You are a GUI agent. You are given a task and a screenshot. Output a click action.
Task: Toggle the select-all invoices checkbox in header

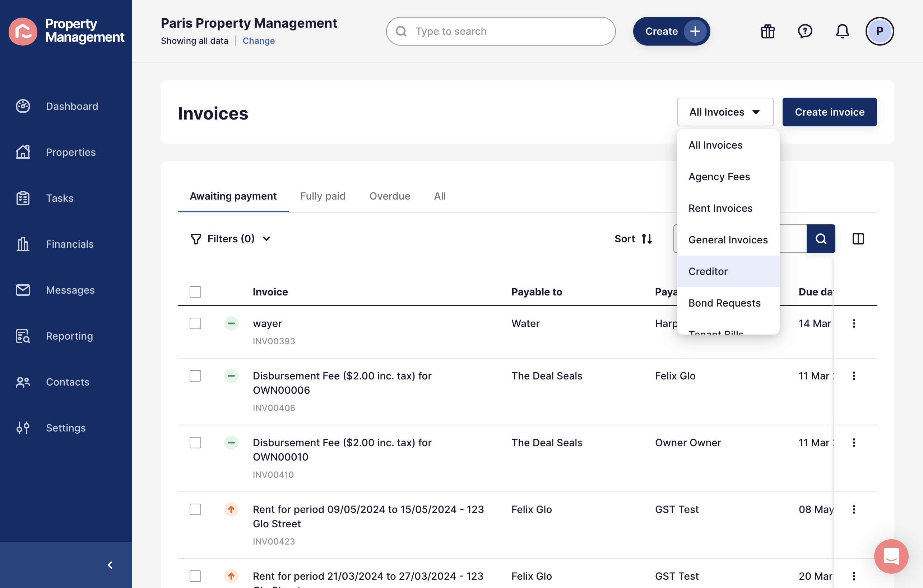pyautogui.click(x=195, y=291)
